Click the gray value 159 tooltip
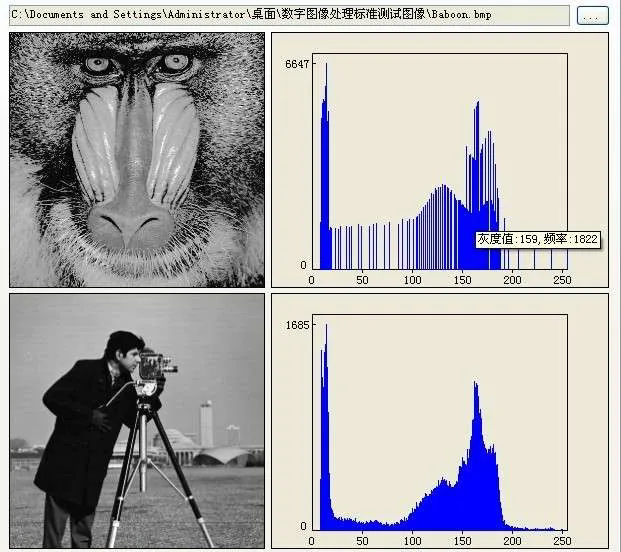This screenshot has width=621, height=552. click(x=537, y=239)
